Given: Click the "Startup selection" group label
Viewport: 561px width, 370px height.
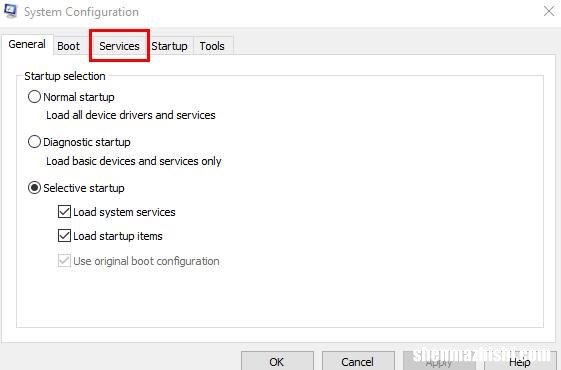Looking at the screenshot, I should pyautogui.click(x=65, y=76).
